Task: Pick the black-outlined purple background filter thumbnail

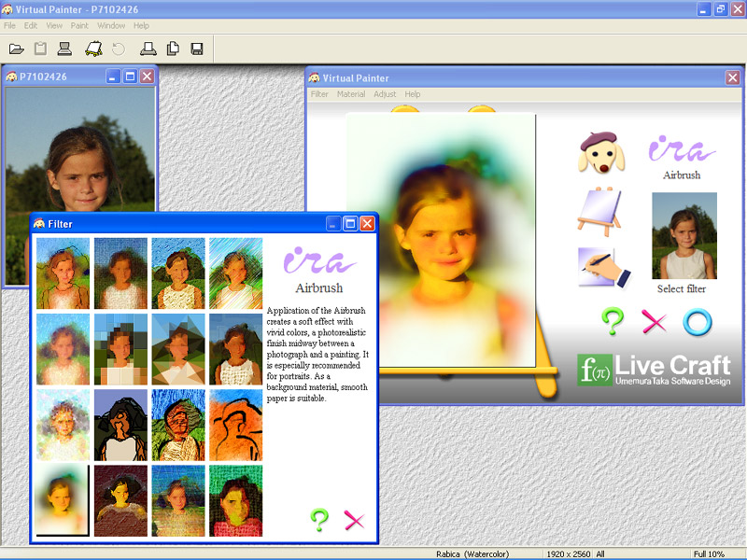Action: pyautogui.click(x=120, y=426)
